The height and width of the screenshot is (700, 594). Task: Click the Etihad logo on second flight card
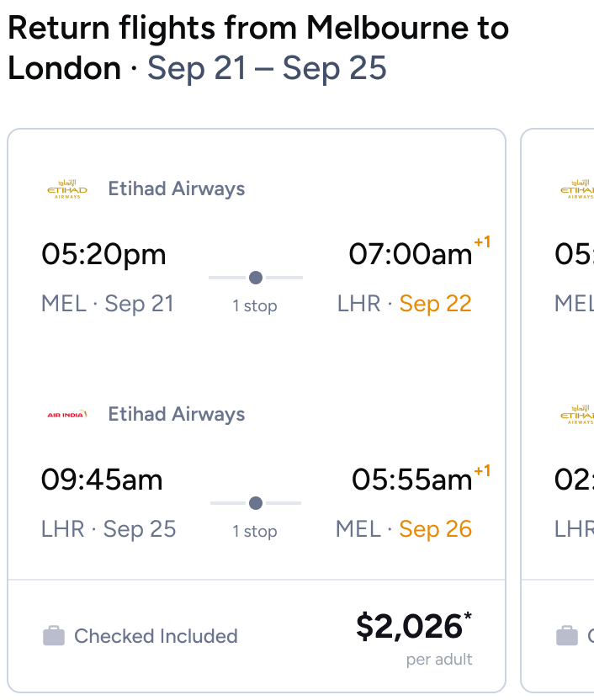click(x=579, y=189)
